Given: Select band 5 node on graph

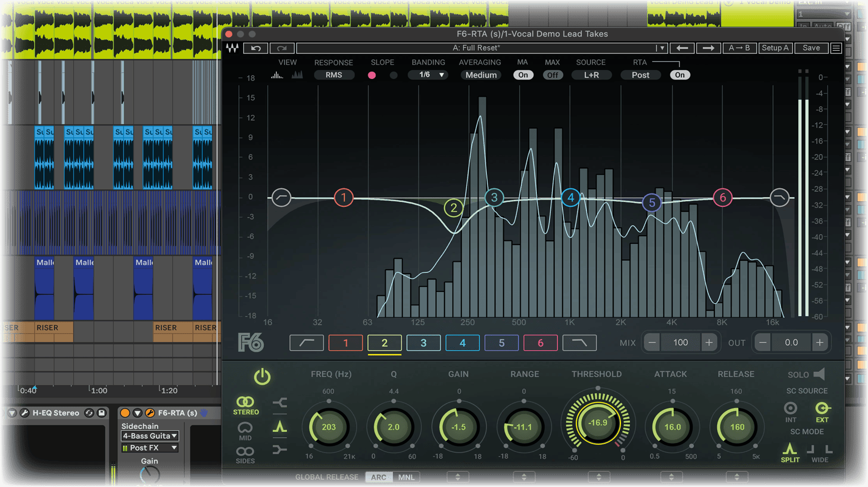Looking at the screenshot, I should click(x=652, y=203).
